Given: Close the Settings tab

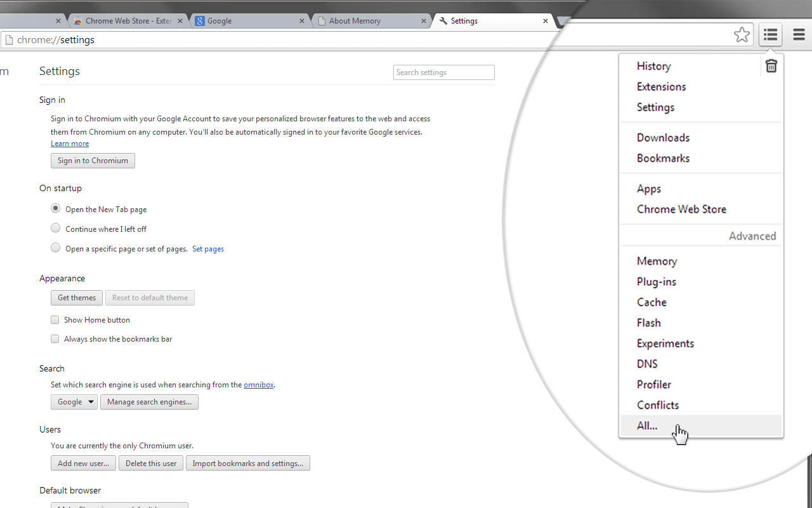Looking at the screenshot, I should pyautogui.click(x=545, y=21).
